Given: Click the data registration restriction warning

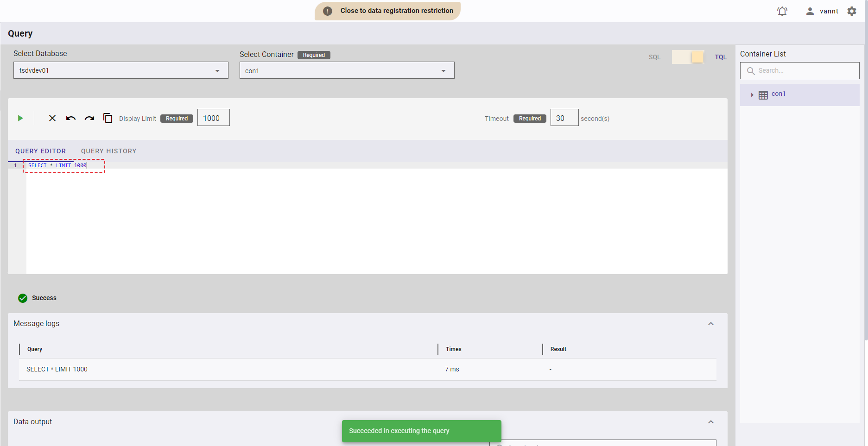Looking at the screenshot, I should point(387,11).
